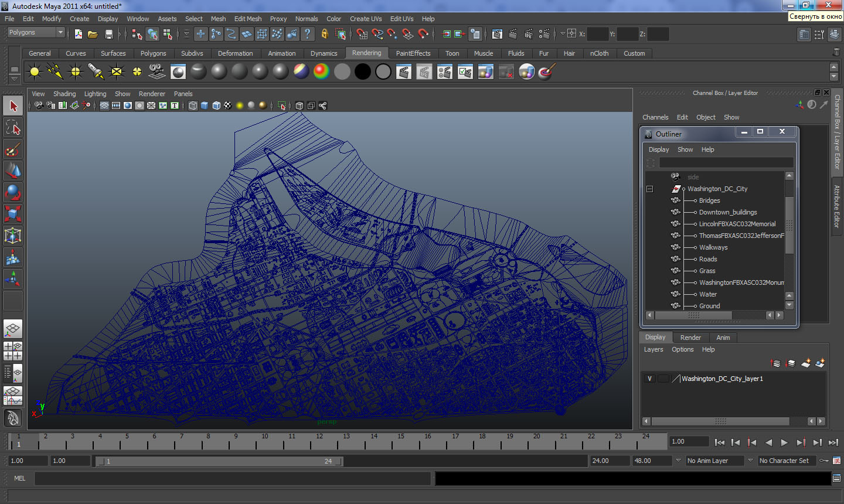844x504 pixels.
Task: Create an ambient light from shelf
Action: [35, 72]
